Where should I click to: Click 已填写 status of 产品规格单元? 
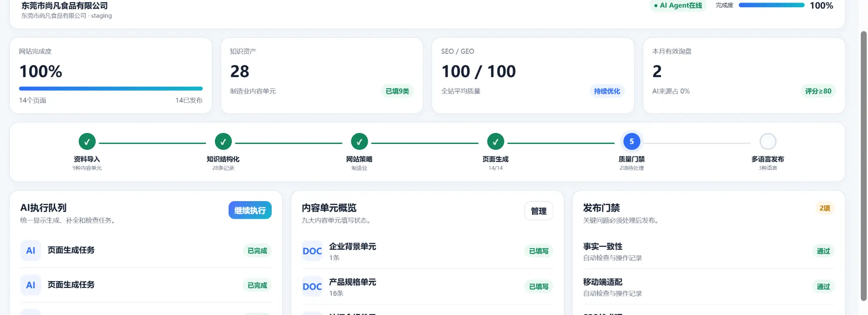pyautogui.click(x=539, y=287)
